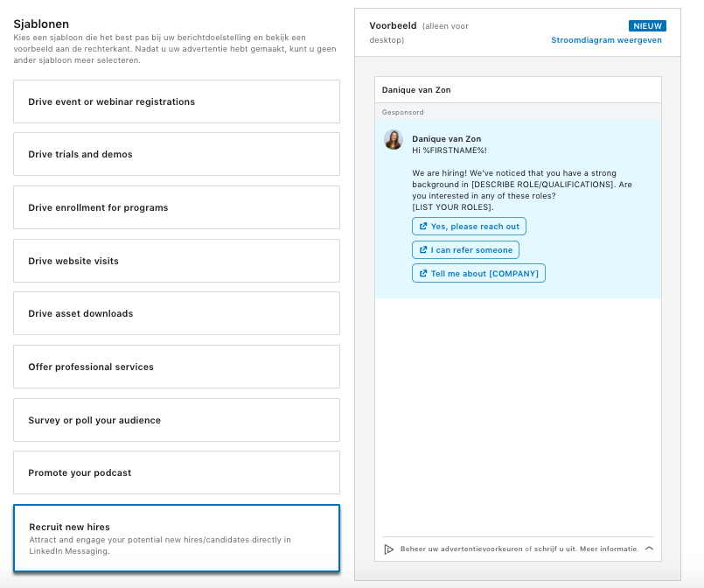
Task: Select the Drive event or webinar registrations template
Action: point(177,101)
